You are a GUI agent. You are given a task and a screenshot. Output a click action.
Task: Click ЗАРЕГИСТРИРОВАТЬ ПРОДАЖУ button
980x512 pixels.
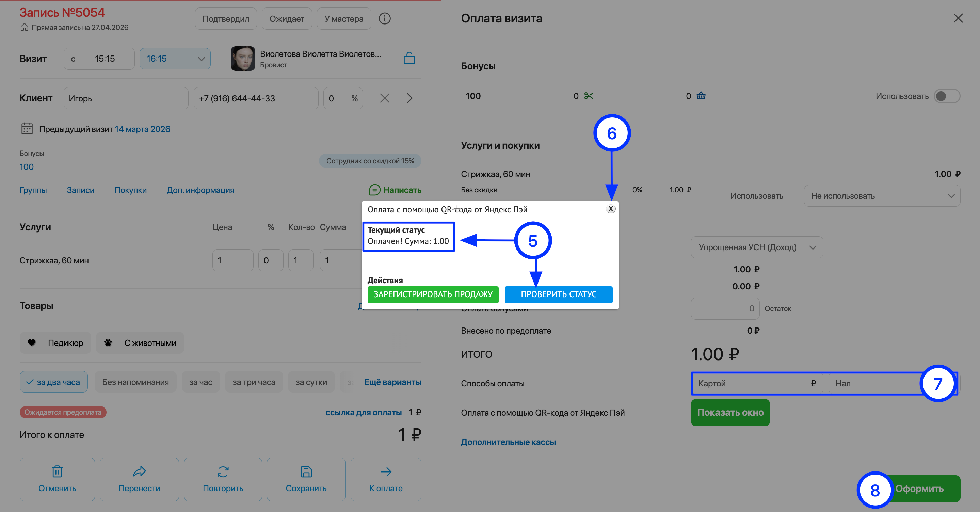(433, 294)
